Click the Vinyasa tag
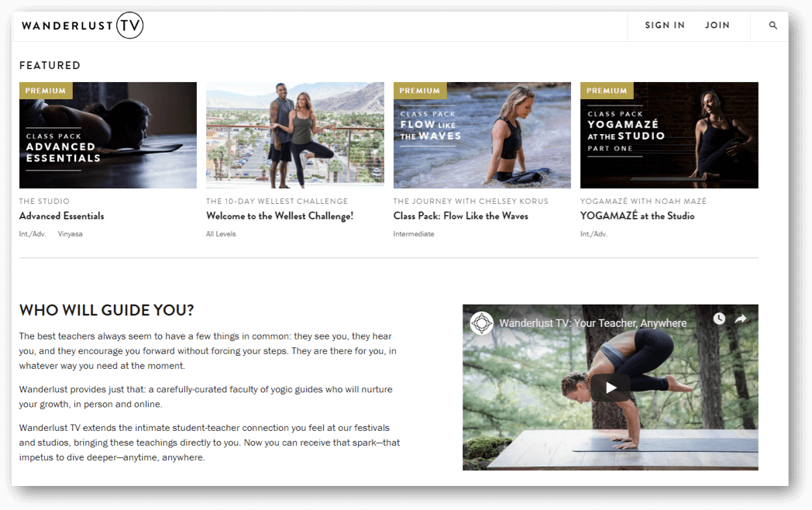The height and width of the screenshot is (510, 812). [71, 234]
